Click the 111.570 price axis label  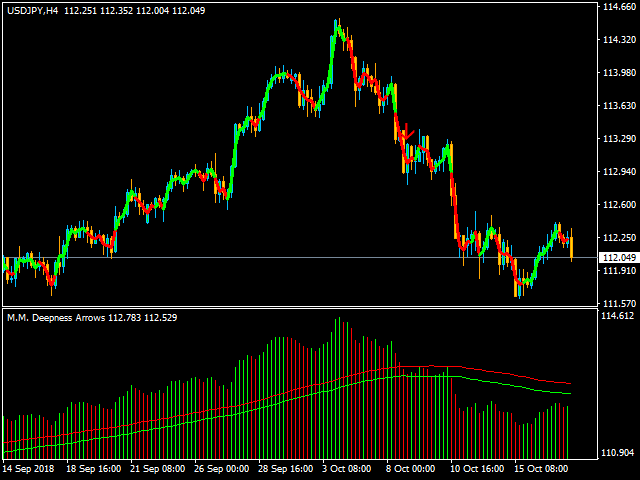619,304
